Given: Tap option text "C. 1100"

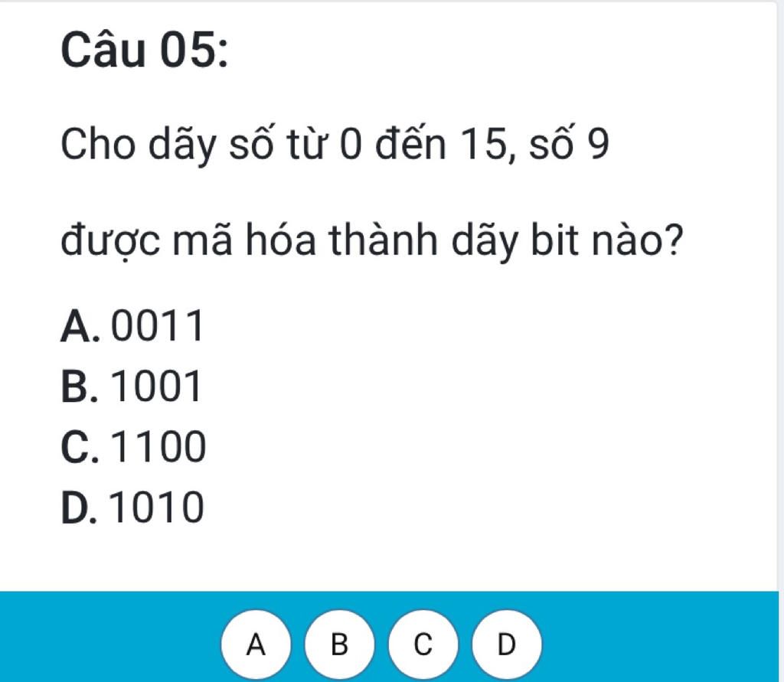Looking at the screenshot, I should 132,447.
